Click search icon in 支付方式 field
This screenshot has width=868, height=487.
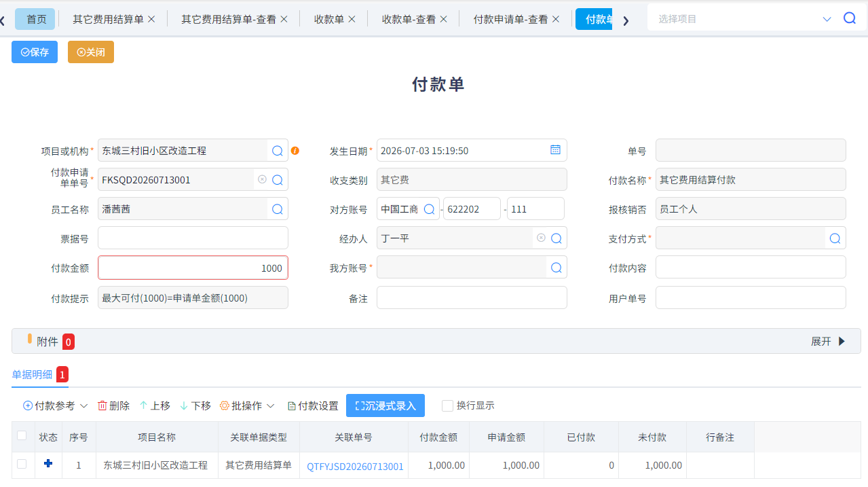pos(835,238)
